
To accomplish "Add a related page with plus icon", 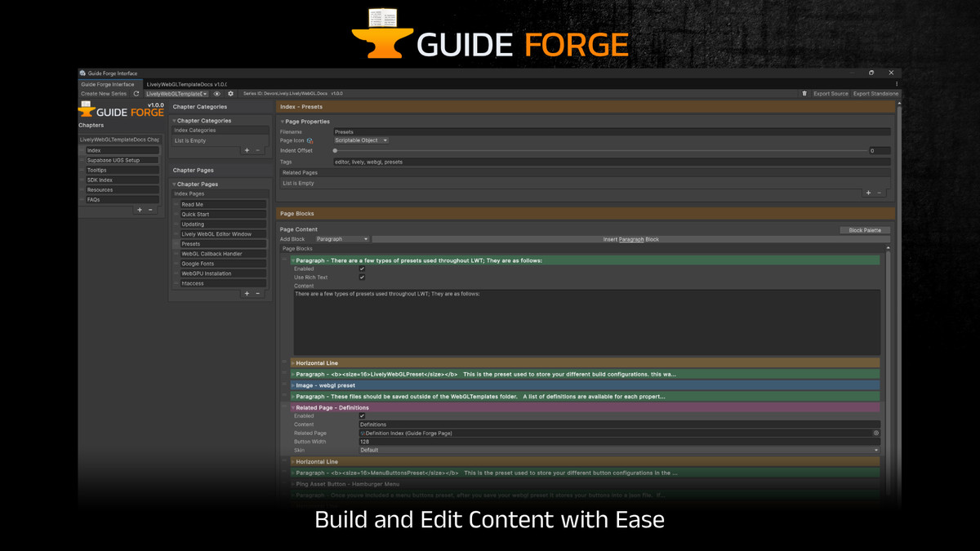I will [x=868, y=193].
